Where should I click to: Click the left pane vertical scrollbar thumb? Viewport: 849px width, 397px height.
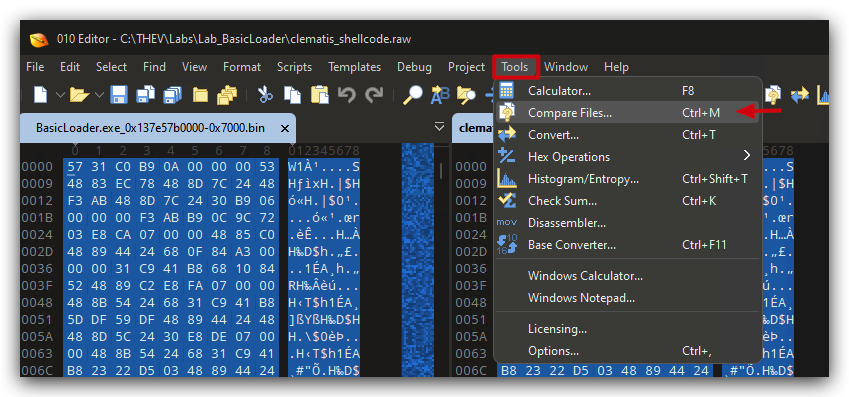coord(440,170)
